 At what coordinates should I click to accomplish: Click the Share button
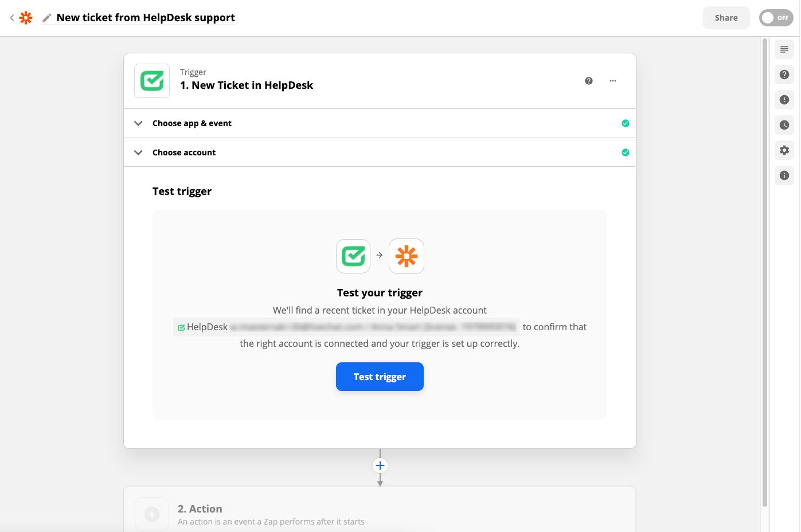[726, 18]
